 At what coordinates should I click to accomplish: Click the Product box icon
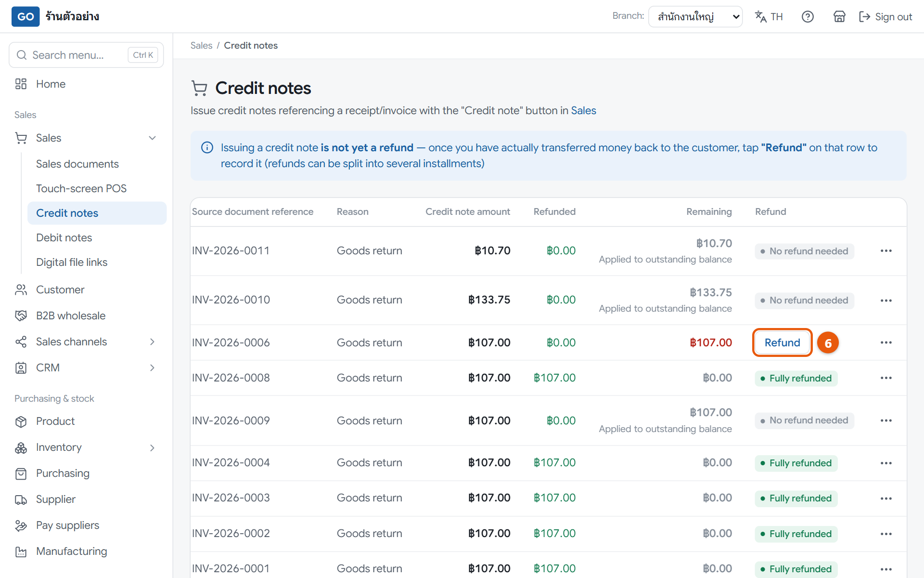(x=21, y=421)
